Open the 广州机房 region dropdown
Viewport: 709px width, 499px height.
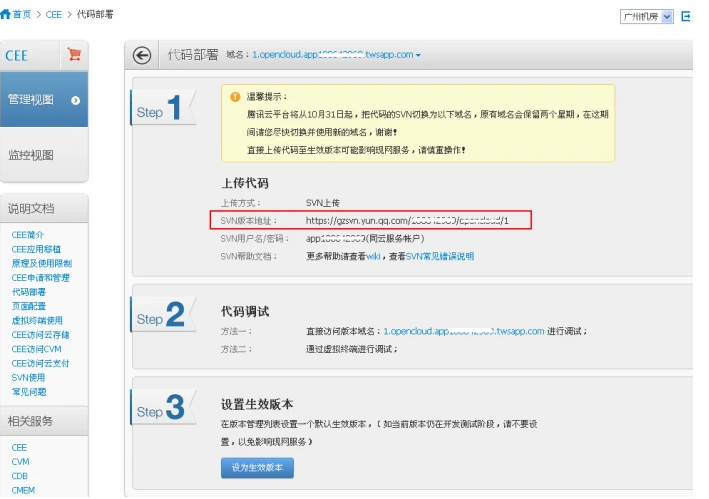[x=647, y=16]
